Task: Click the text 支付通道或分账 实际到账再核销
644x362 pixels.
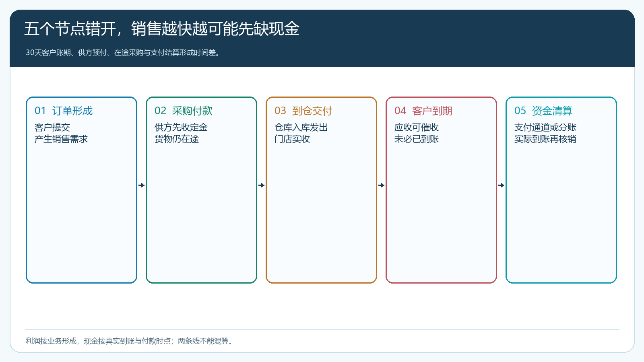Action: (545, 133)
